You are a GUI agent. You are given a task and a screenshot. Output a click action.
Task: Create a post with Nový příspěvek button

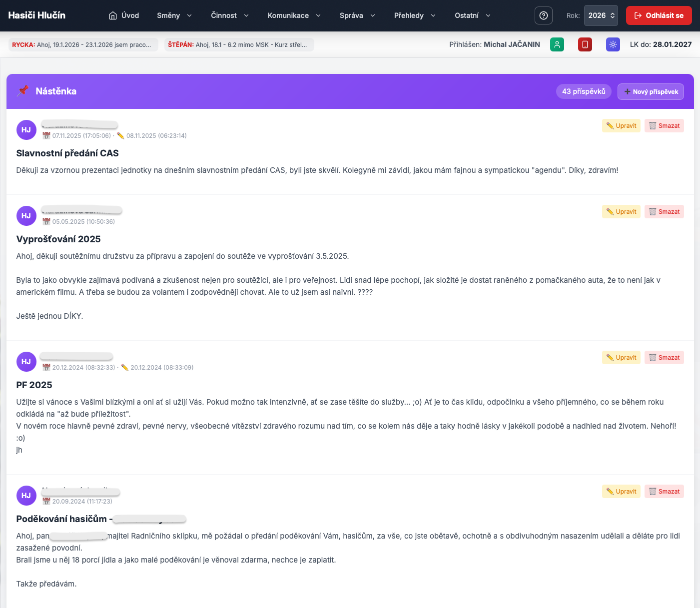651,91
